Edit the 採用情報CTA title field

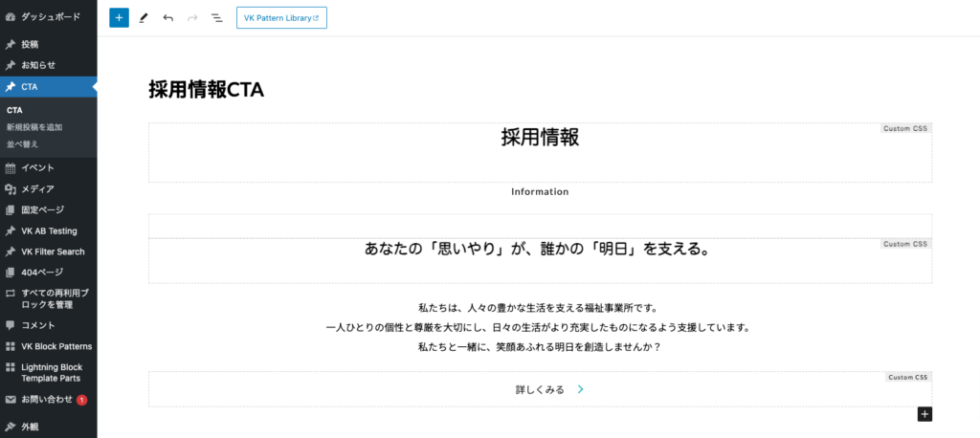(x=206, y=90)
